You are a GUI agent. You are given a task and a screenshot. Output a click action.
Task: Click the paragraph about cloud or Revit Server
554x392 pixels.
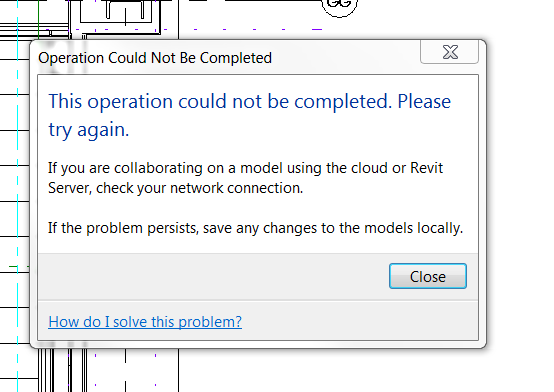pyautogui.click(x=245, y=178)
